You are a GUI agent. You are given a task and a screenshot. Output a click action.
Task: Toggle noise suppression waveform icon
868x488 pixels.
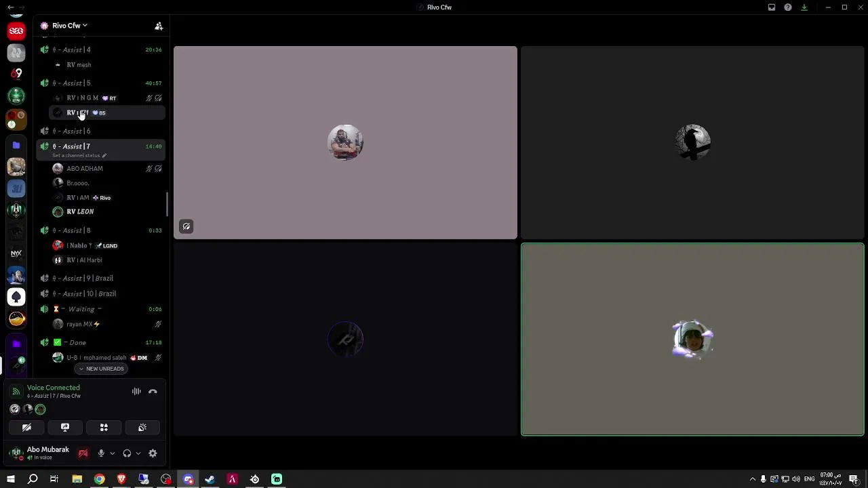136,392
